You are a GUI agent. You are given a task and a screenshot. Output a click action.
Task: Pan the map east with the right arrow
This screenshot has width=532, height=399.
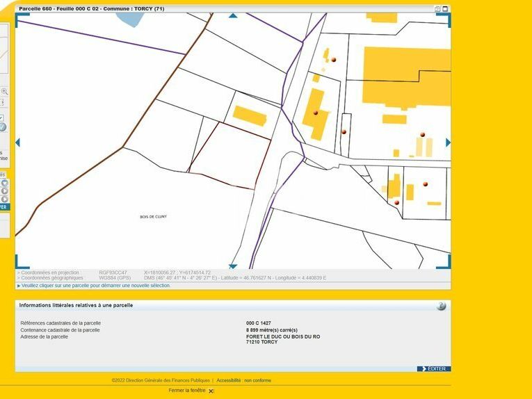point(448,142)
